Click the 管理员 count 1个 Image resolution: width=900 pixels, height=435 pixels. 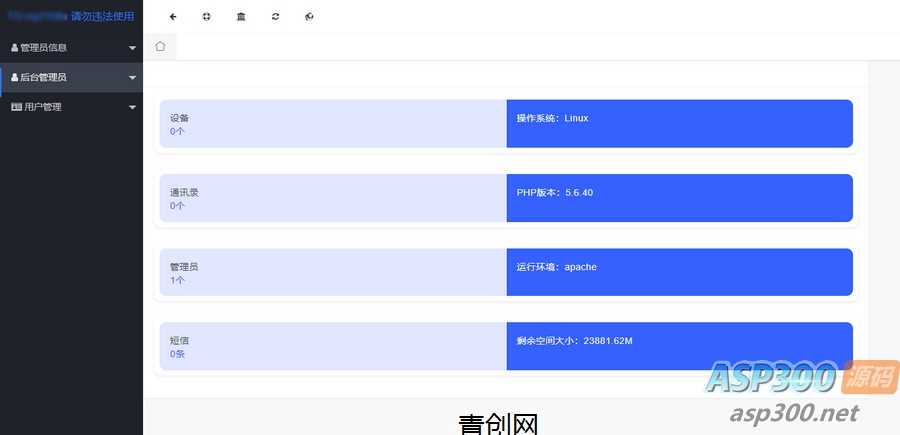pyautogui.click(x=177, y=280)
